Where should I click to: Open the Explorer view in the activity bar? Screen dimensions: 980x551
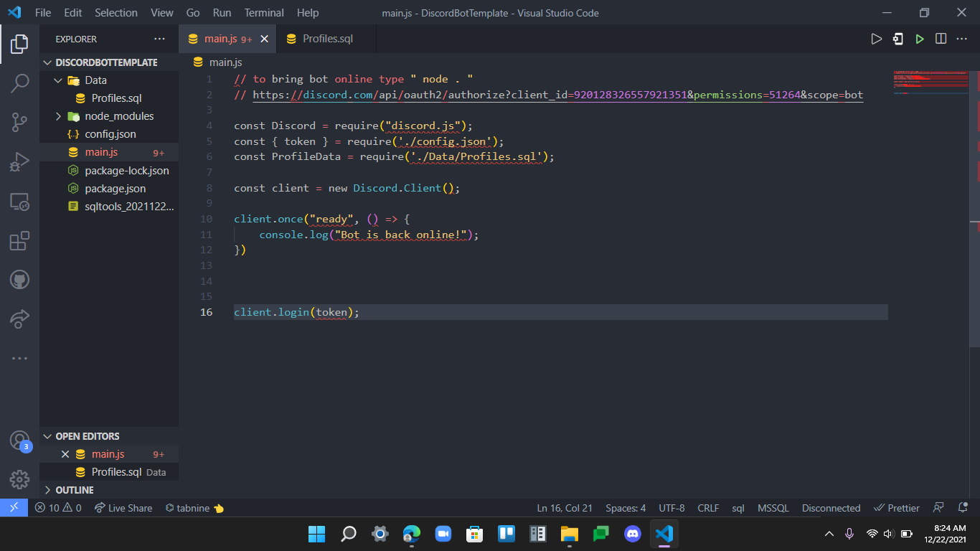coord(19,44)
